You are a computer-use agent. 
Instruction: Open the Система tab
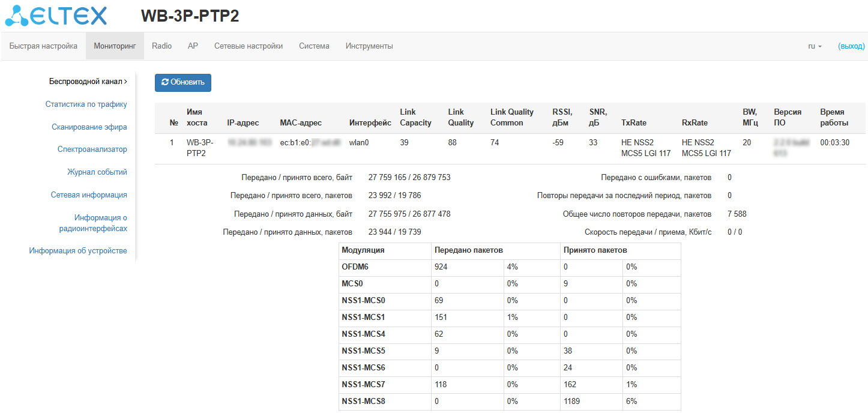[314, 46]
